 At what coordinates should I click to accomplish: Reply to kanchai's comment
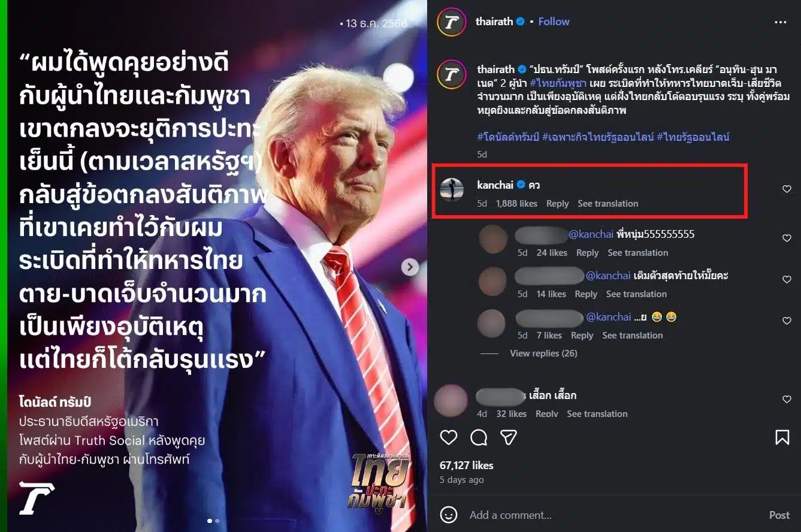(x=557, y=204)
